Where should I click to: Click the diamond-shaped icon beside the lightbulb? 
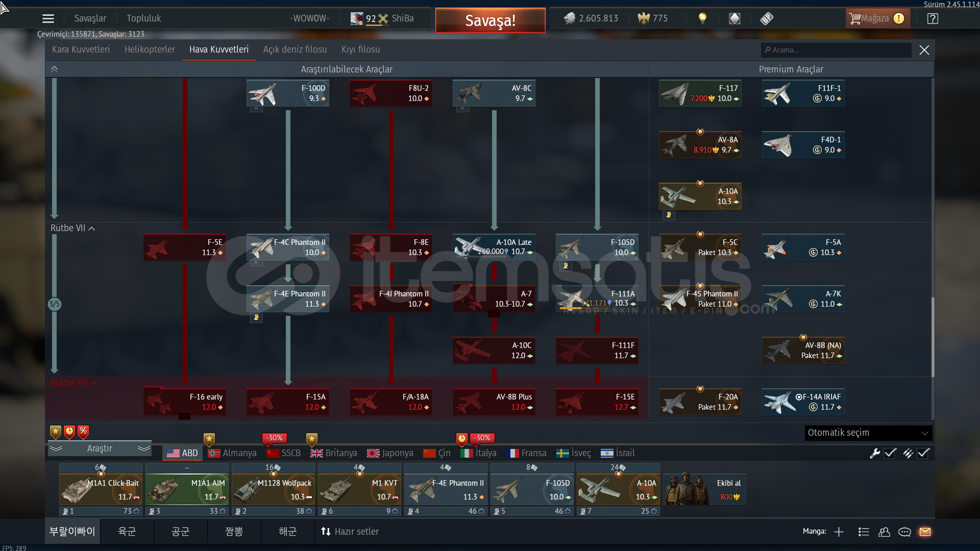(734, 19)
